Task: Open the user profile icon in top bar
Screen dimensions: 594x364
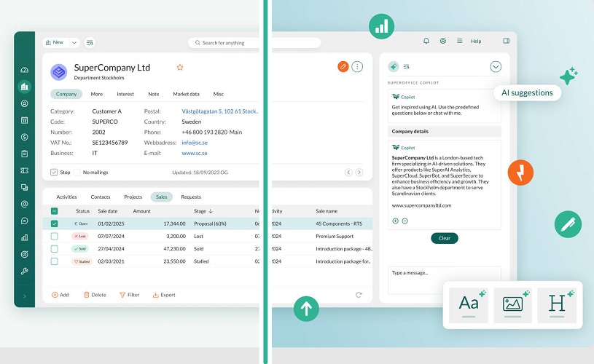Action: (443, 41)
